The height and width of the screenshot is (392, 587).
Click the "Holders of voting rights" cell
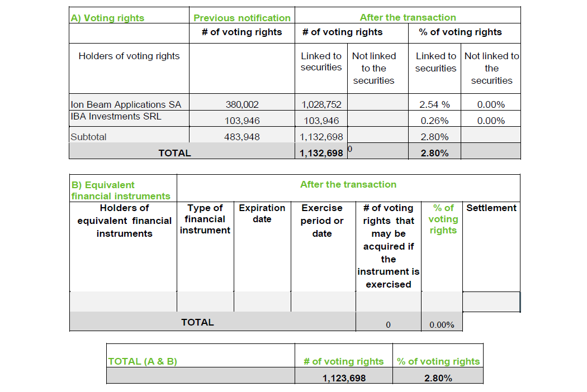point(129,56)
